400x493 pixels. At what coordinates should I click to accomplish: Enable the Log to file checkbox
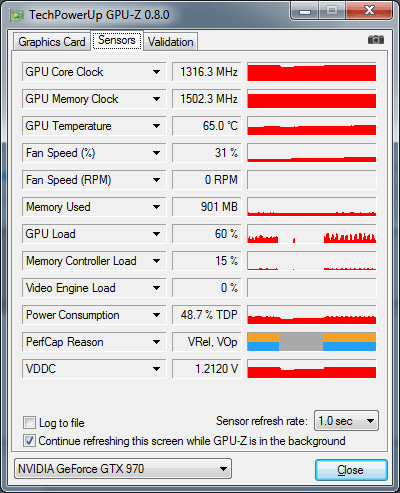point(29,422)
